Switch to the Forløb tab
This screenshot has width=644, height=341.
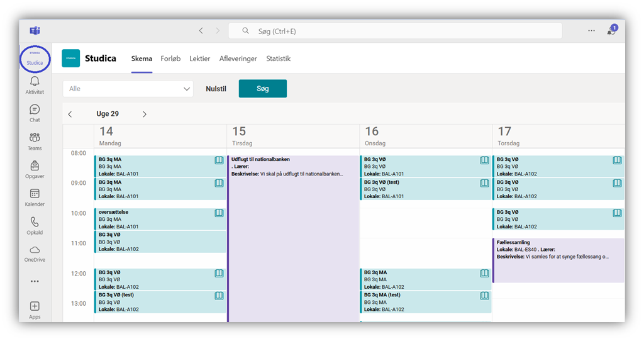pos(170,59)
